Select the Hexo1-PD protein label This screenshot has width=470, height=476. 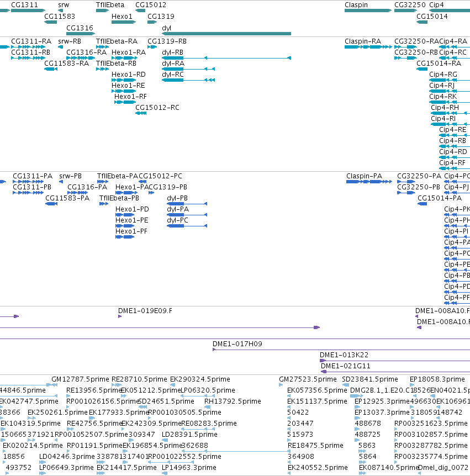(132, 209)
